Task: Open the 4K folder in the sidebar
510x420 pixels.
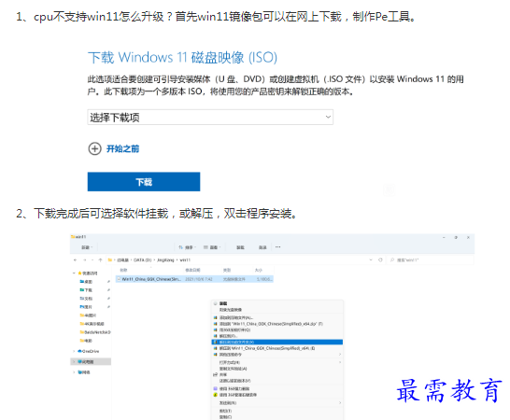Action: click(92, 324)
